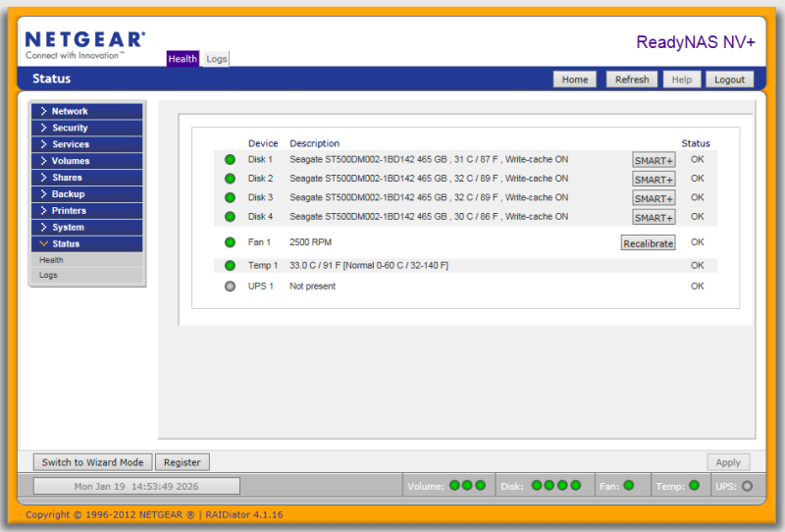Click the '2500 RPM' fan speed text

310,242
